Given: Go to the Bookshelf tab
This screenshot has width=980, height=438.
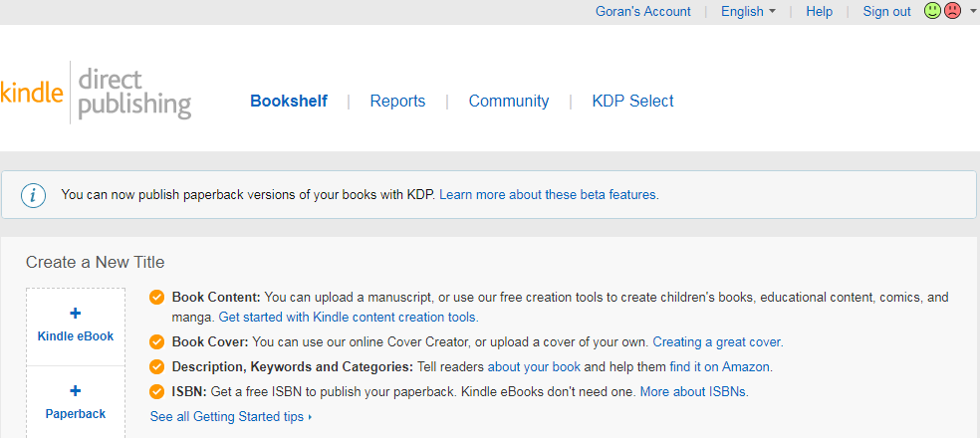Looking at the screenshot, I should pos(289,102).
